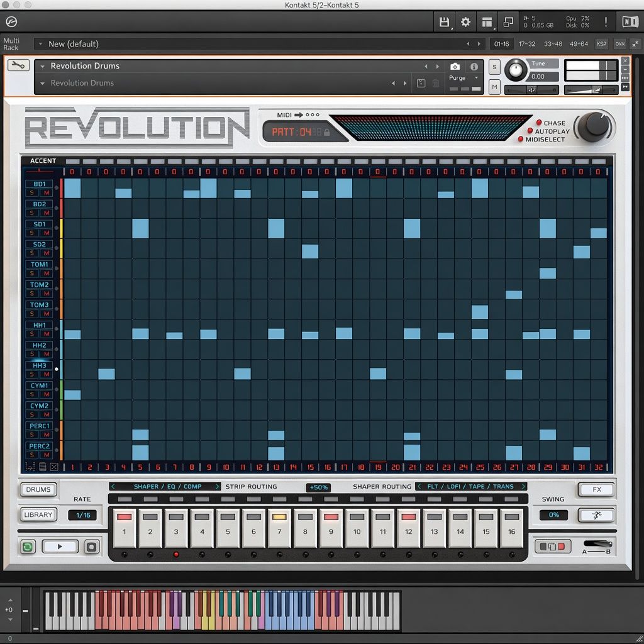
Task: Solo the BD1 track
Action: coord(32,192)
